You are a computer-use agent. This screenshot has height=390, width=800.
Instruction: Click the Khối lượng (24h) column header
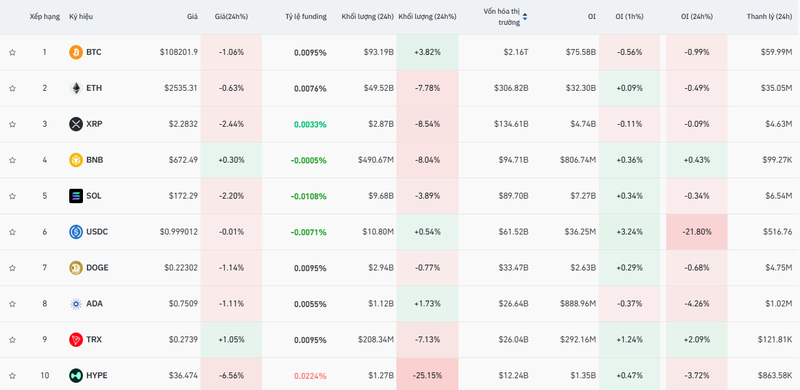click(367, 16)
